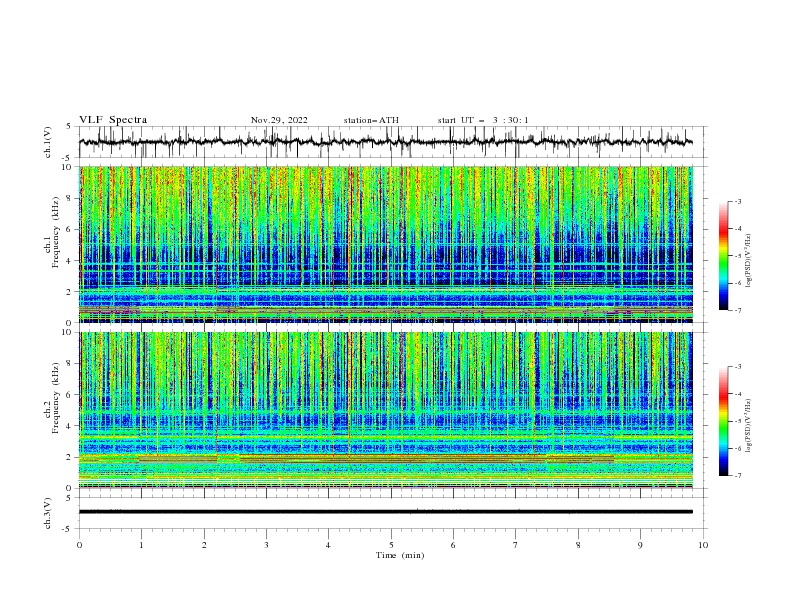The width and height of the screenshot is (792, 612).
Task: Click the ch.2 spectrogram panel
Action: click(x=386, y=410)
